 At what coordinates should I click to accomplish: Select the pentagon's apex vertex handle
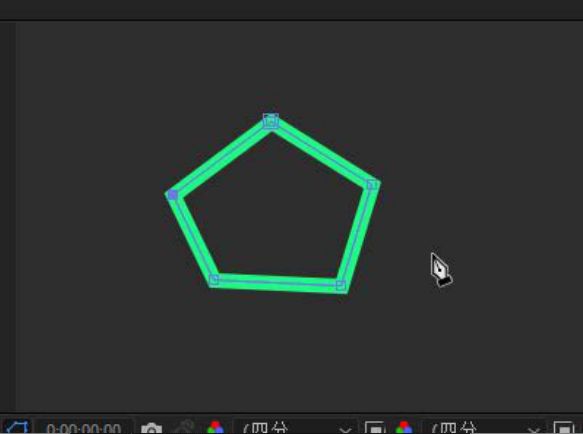[271, 121]
